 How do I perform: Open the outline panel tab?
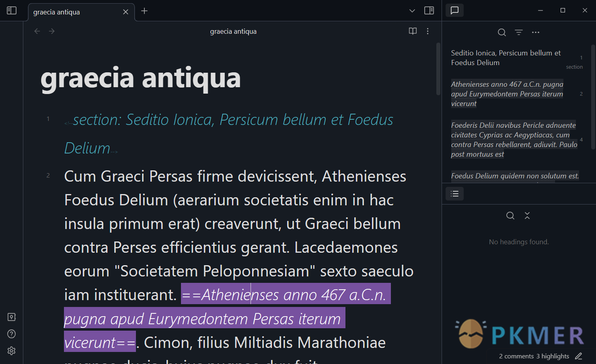click(455, 194)
